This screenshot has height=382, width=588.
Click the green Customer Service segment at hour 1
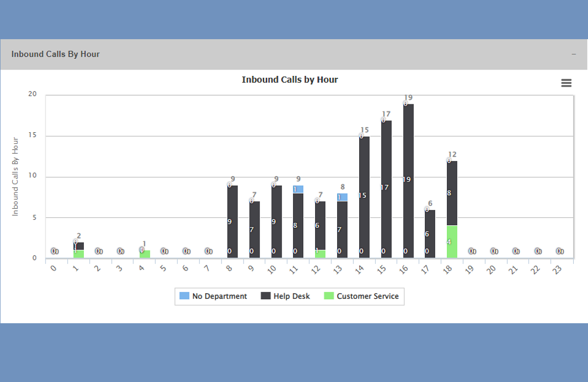(x=78, y=254)
